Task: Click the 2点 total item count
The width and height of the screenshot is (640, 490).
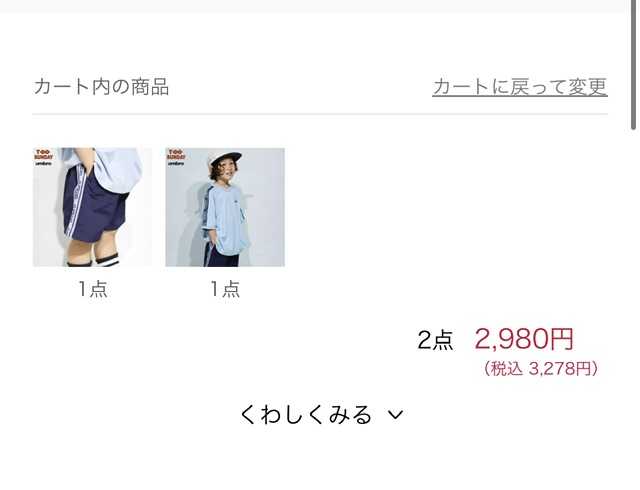Action: [x=435, y=340]
